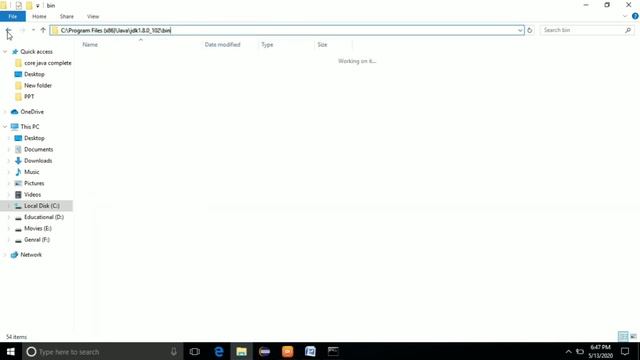
Task: Click the Cortana microphone icon
Action: 173,351
